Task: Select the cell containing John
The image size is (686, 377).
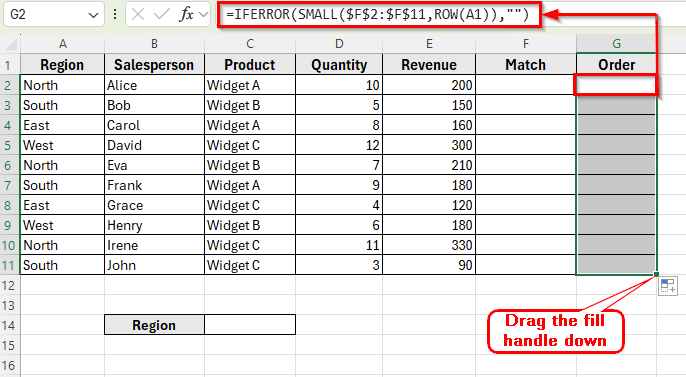Action: (154, 265)
